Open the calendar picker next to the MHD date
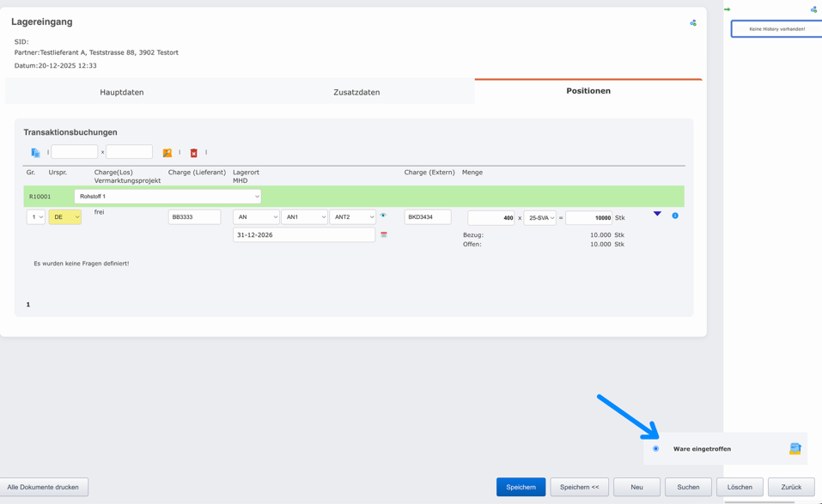This screenshot has width=822, height=504. 383,234
